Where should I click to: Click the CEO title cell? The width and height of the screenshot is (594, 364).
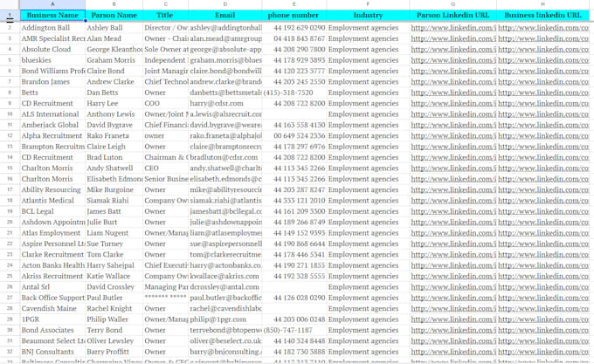coord(165,168)
